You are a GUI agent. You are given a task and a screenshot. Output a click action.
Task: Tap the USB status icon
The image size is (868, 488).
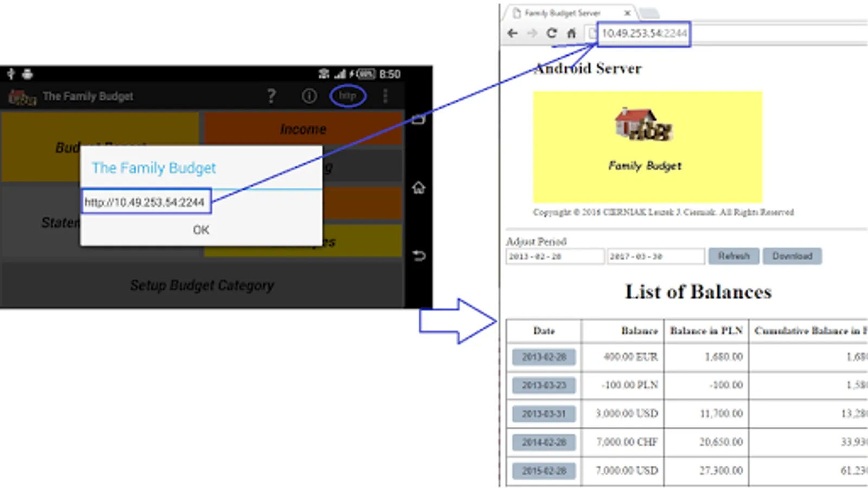click(x=11, y=74)
